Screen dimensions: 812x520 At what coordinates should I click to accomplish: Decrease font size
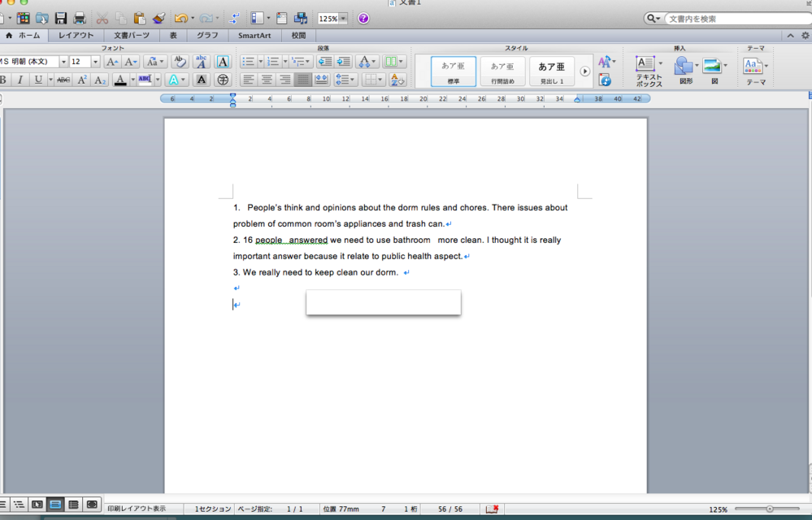[131, 62]
